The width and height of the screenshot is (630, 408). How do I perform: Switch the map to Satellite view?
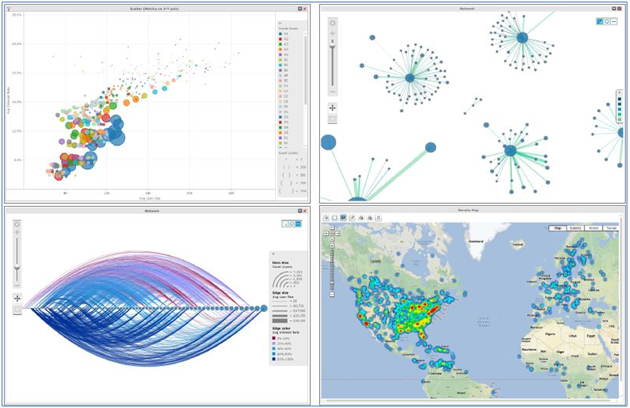(x=576, y=228)
